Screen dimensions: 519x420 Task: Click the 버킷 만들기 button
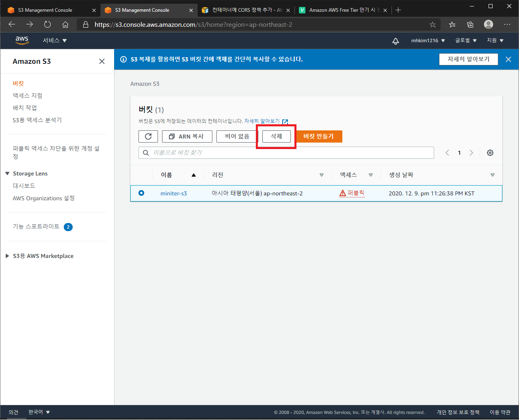coord(318,136)
